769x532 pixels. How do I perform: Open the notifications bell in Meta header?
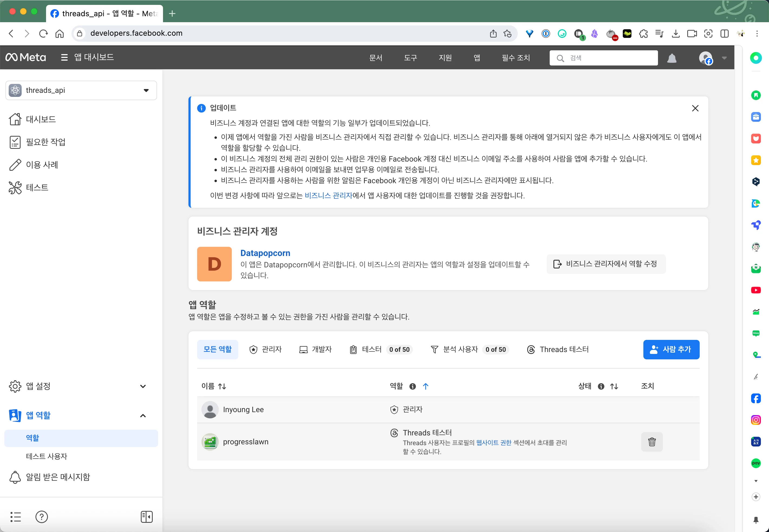click(672, 58)
